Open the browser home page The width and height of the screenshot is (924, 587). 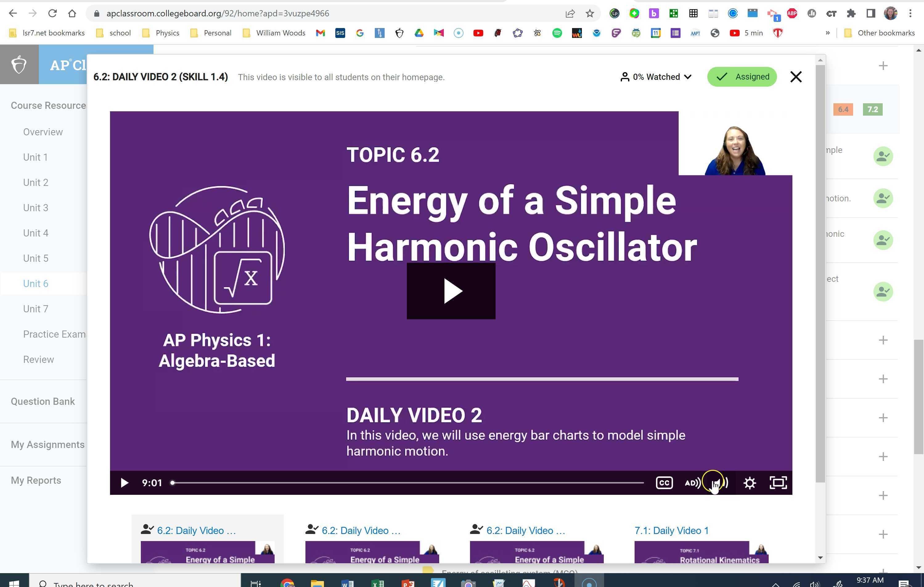[72, 14]
